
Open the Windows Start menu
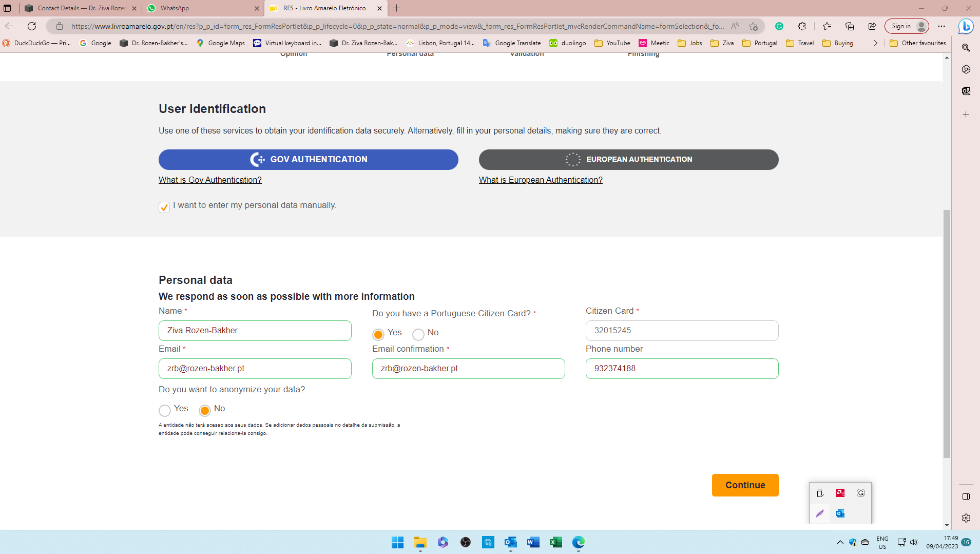coord(398,542)
